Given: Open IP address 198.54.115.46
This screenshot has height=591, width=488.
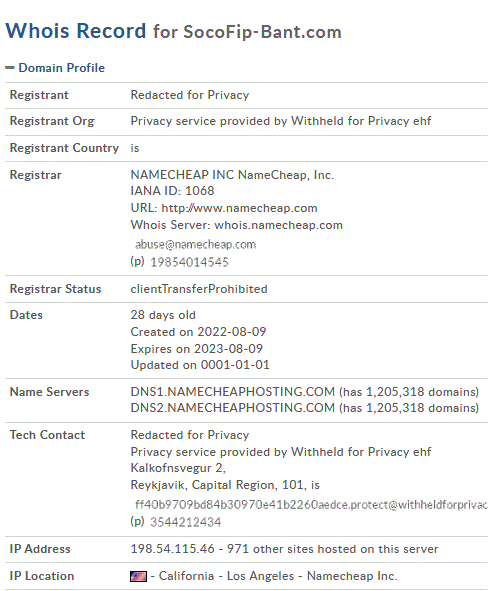Looking at the screenshot, I should (x=173, y=549).
